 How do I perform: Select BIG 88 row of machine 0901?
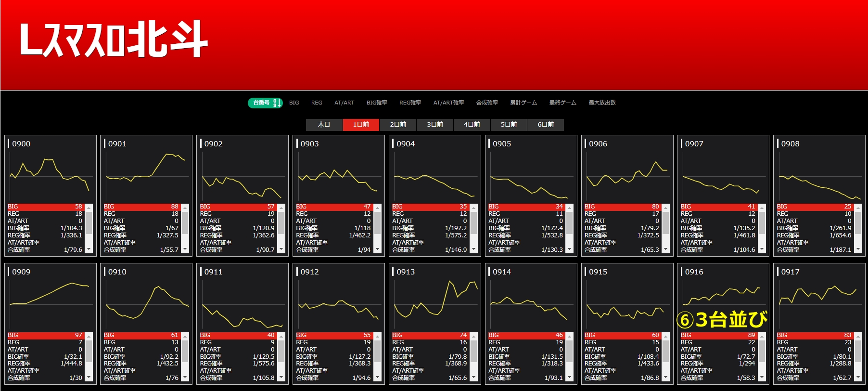click(x=141, y=207)
